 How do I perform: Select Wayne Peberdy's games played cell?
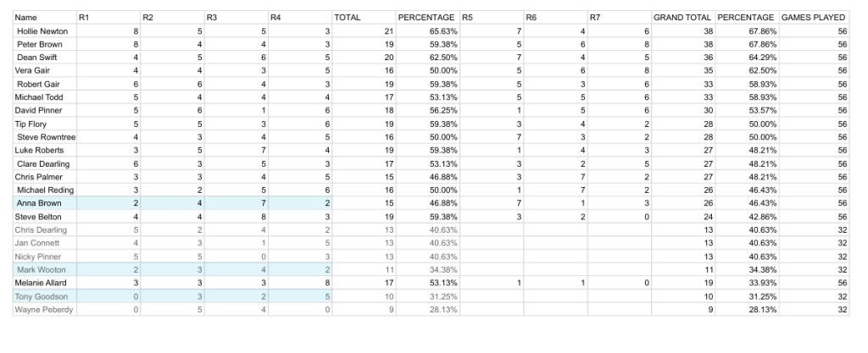(814, 309)
